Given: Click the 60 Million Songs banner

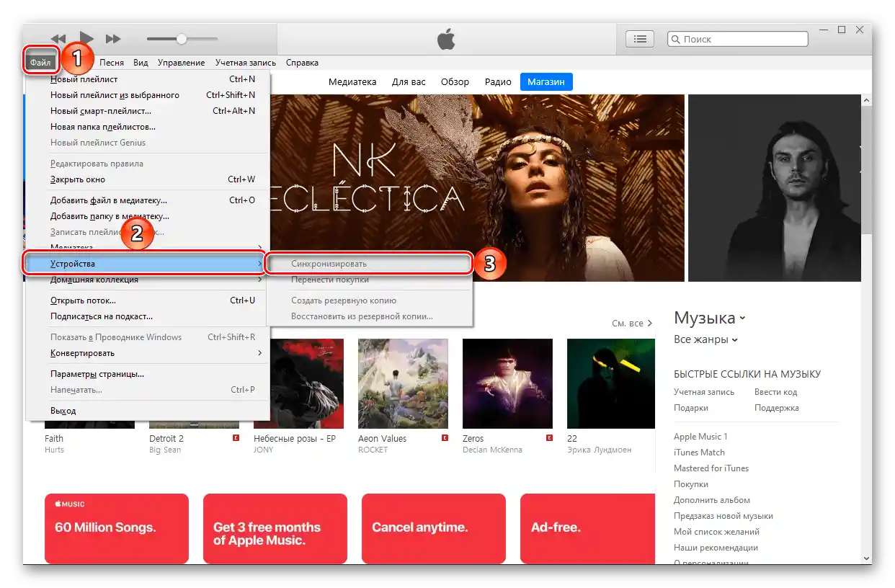Looking at the screenshot, I should 117,528.
